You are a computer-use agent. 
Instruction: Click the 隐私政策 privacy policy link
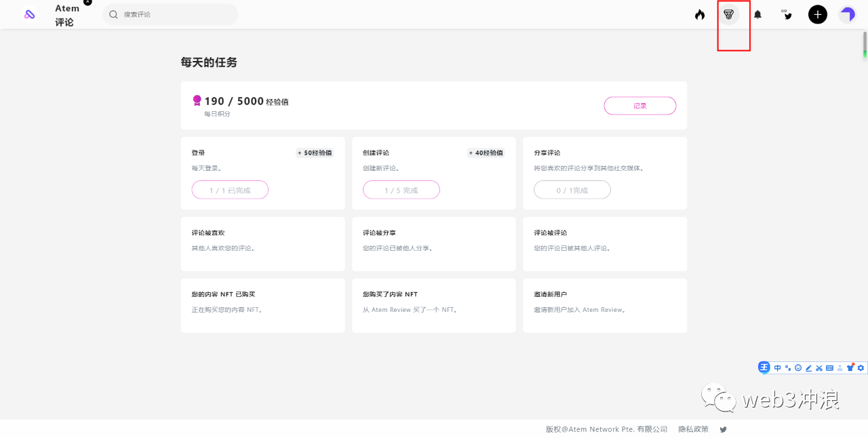(x=693, y=429)
